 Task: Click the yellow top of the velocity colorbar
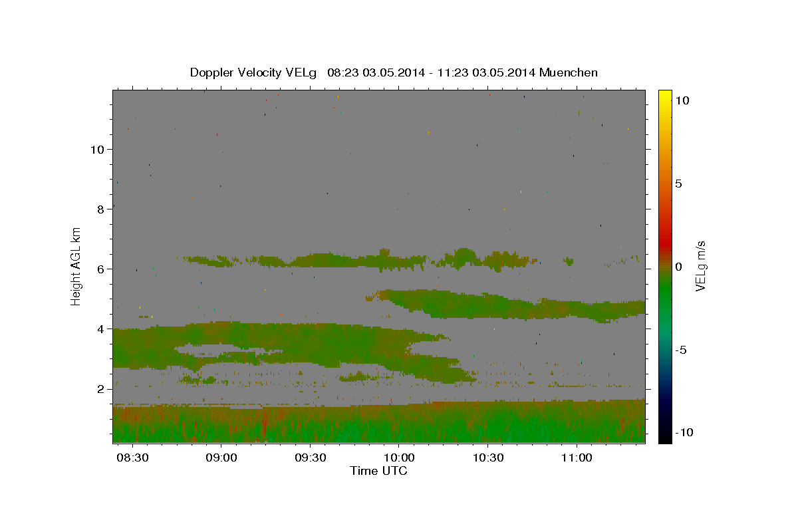(x=665, y=96)
